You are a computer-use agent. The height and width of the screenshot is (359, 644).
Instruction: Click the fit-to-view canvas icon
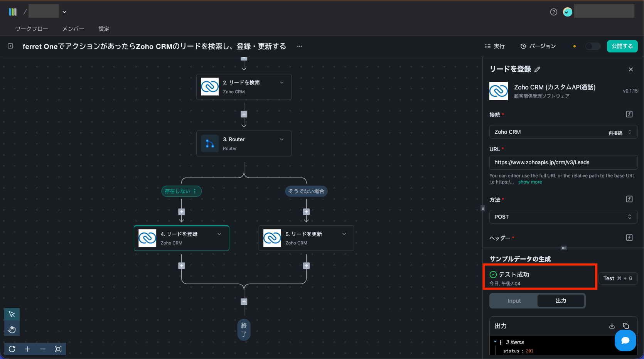[x=58, y=349]
